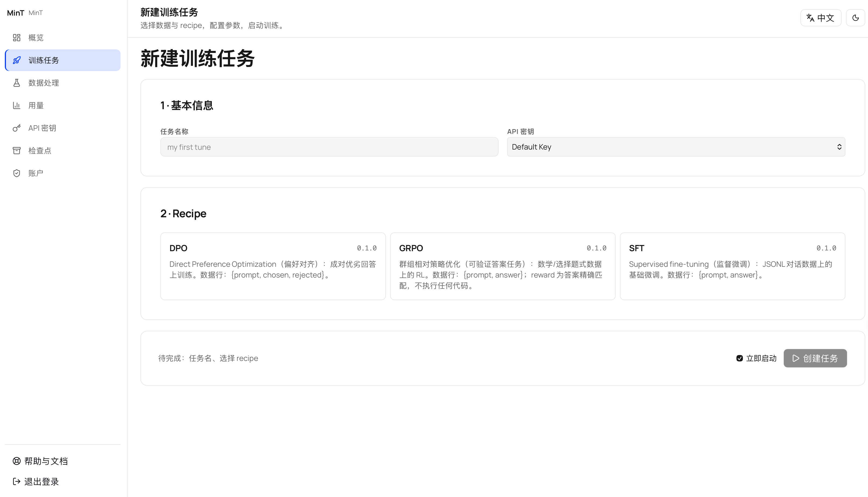Toggle dark mode with the moon icon

(855, 18)
